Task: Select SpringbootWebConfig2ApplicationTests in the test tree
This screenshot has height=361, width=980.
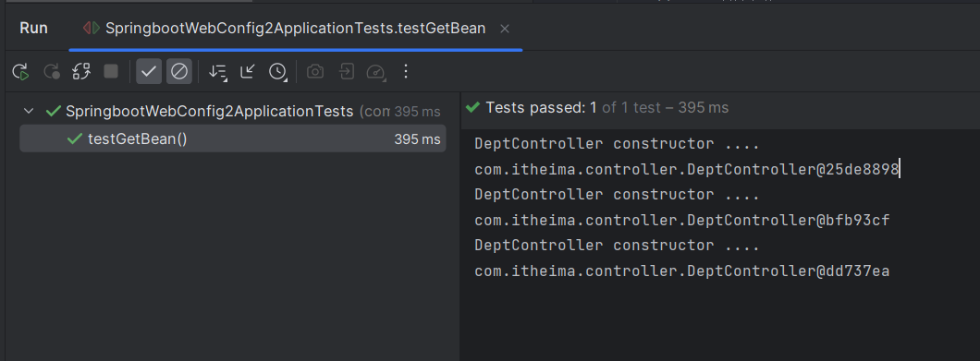Action: (209, 112)
